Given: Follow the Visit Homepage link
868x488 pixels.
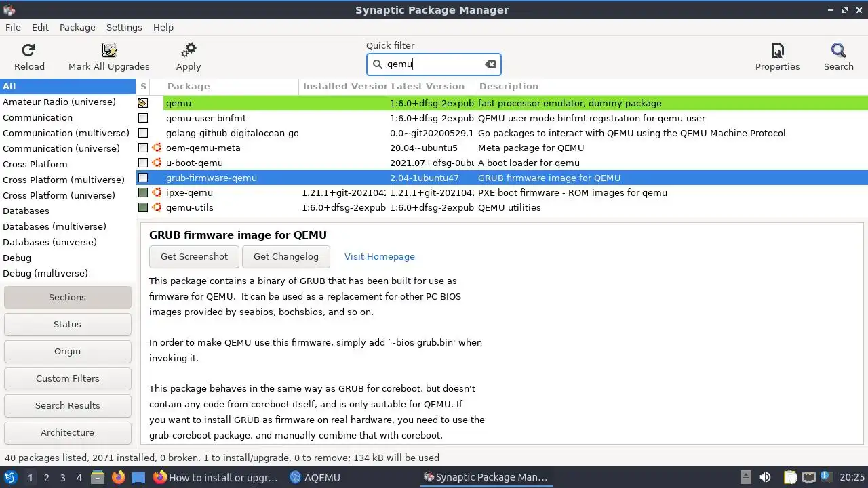Looking at the screenshot, I should 380,256.
